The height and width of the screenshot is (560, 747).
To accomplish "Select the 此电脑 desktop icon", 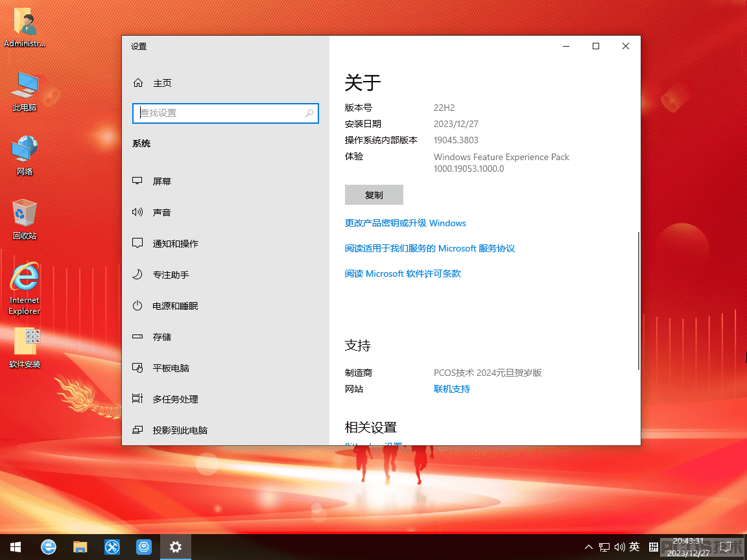I will coord(25,93).
